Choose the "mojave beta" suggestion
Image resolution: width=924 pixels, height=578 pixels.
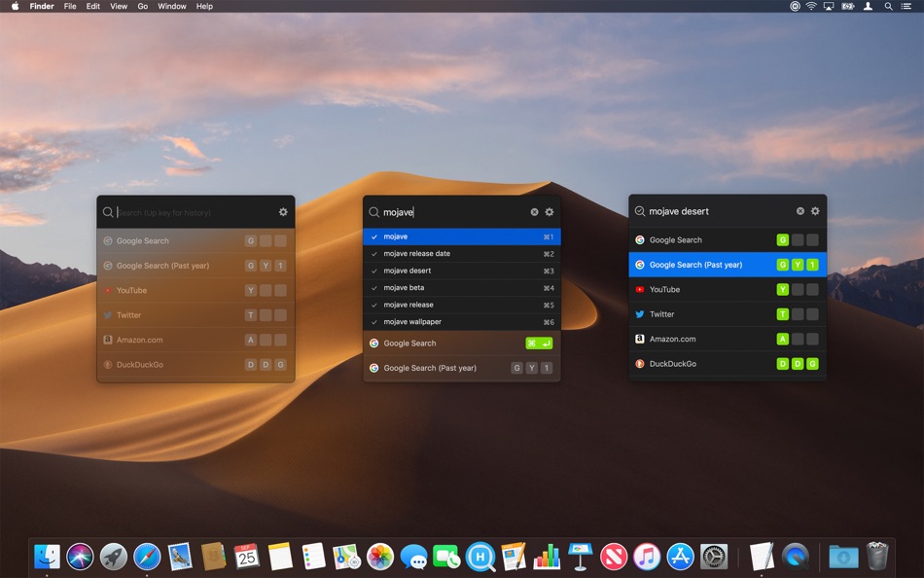(x=462, y=288)
